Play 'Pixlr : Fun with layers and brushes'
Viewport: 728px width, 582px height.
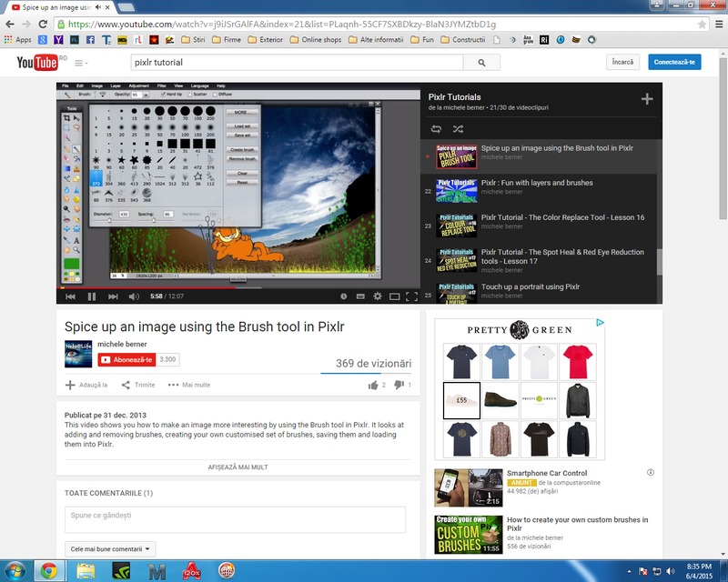point(537,183)
